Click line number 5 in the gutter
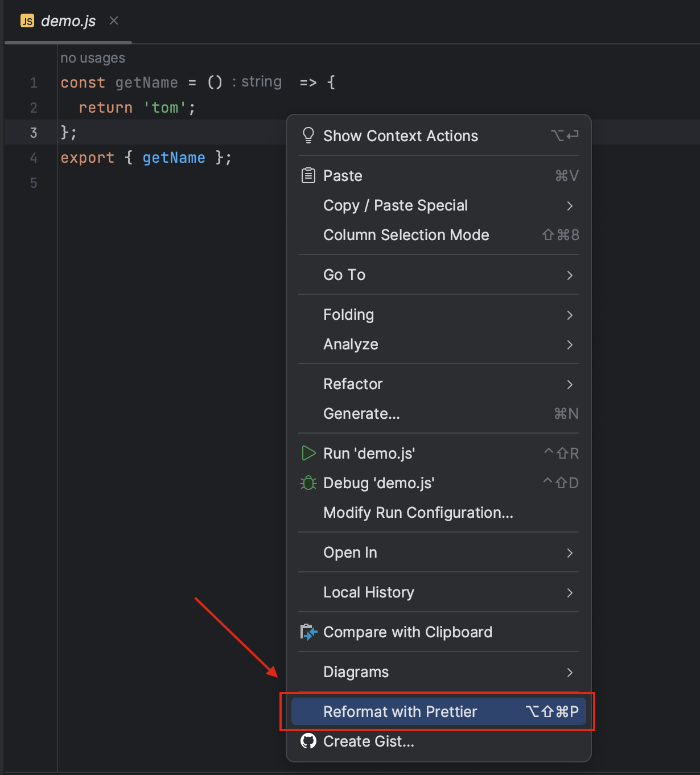 pos(34,183)
